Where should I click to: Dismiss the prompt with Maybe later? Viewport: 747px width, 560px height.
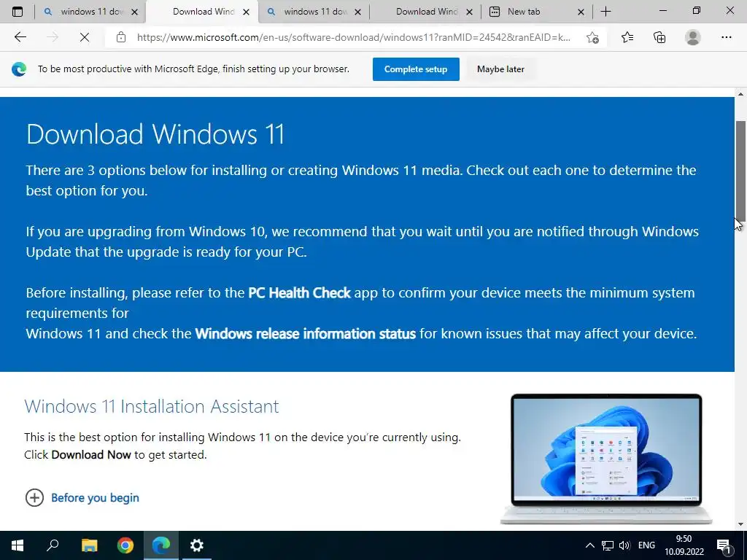(x=500, y=69)
